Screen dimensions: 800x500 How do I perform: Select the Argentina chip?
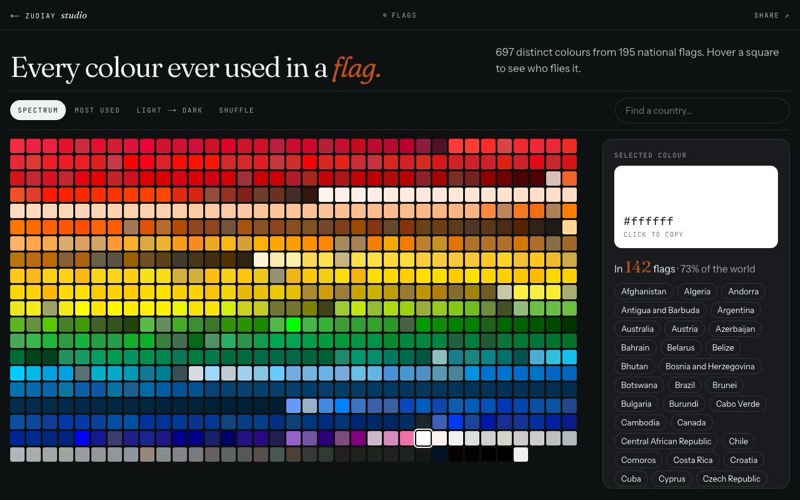click(735, 310)
